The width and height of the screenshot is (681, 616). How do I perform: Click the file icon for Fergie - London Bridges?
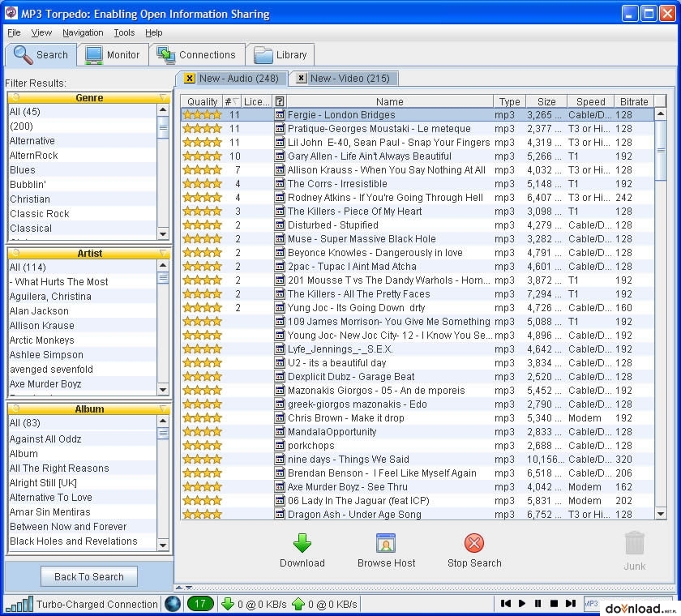(x=280, y=115)
